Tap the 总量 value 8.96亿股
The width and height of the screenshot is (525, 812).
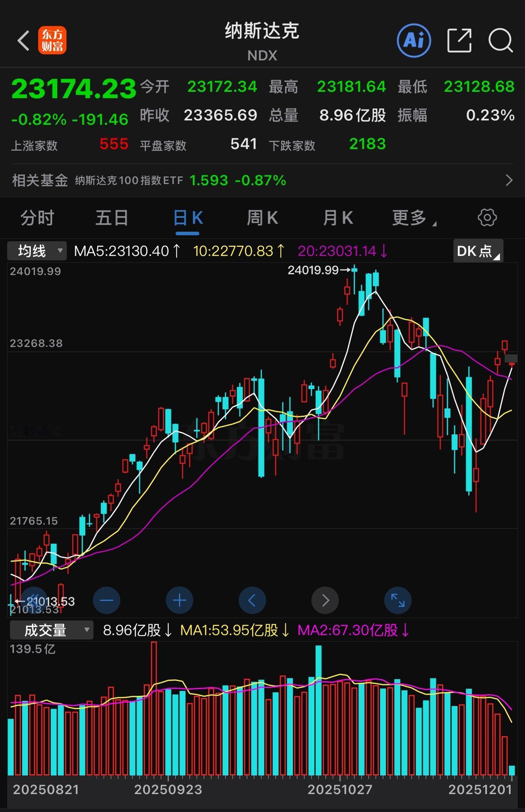353,115
